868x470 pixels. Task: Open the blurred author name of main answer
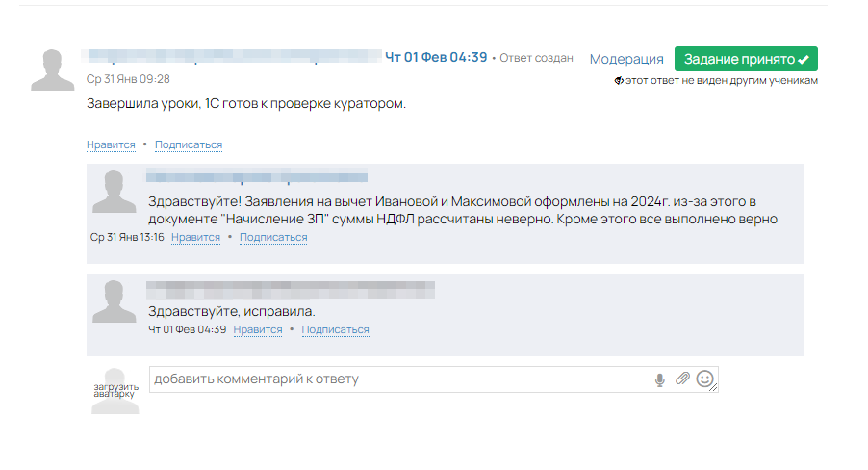tap(231, 57)
